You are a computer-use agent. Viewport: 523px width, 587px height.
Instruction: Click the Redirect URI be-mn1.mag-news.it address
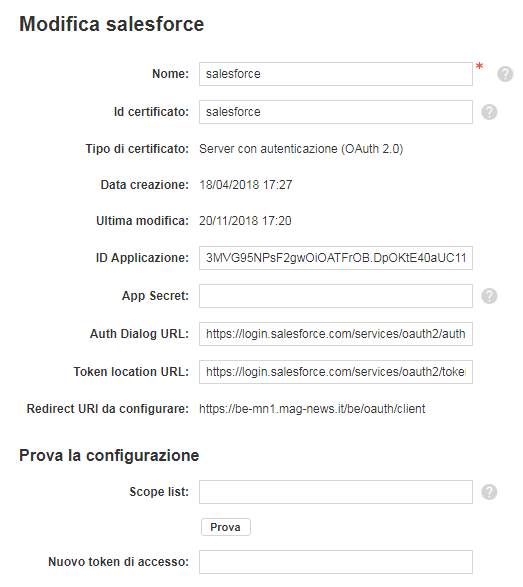tap(312, 409)
